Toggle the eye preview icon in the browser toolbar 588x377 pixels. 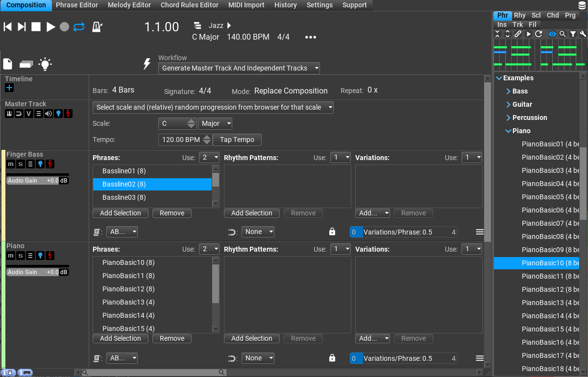tap(552, 34)
